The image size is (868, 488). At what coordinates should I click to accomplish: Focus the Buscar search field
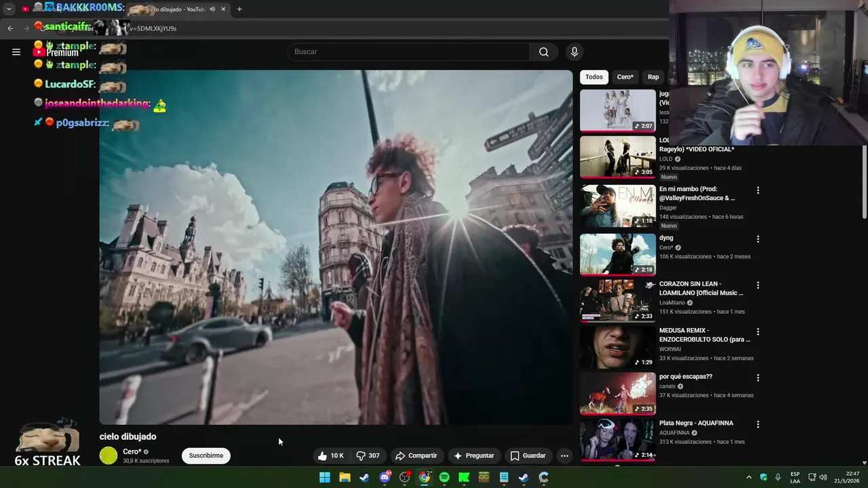click(409, 52)
